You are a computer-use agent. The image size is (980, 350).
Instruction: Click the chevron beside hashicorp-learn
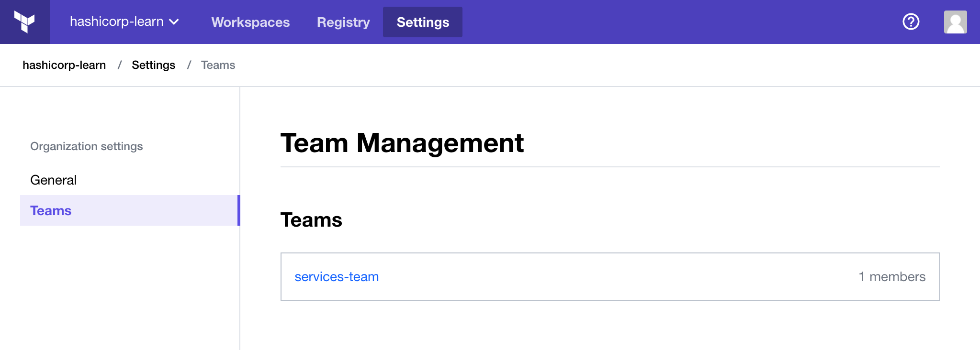pos(174,22)
